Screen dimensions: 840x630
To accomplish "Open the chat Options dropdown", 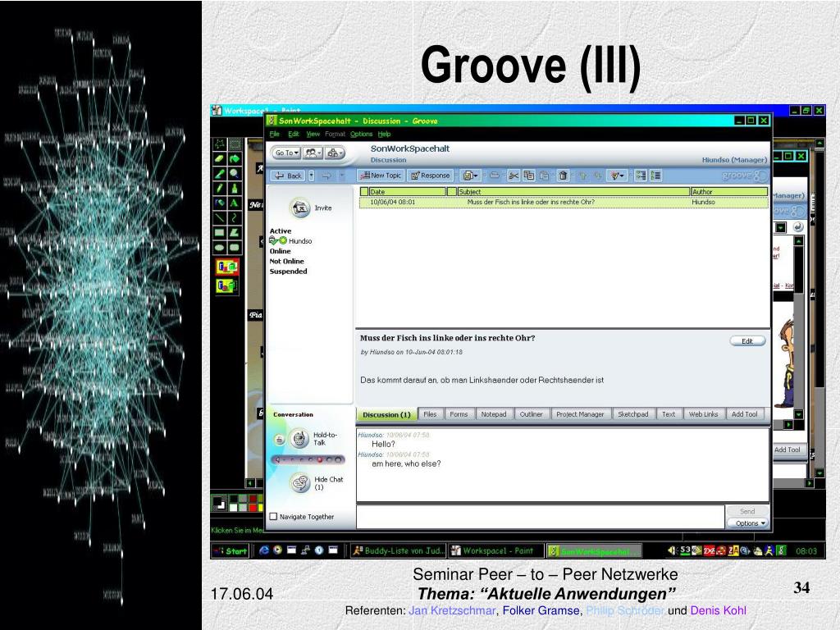I will [x=748, y=523].
